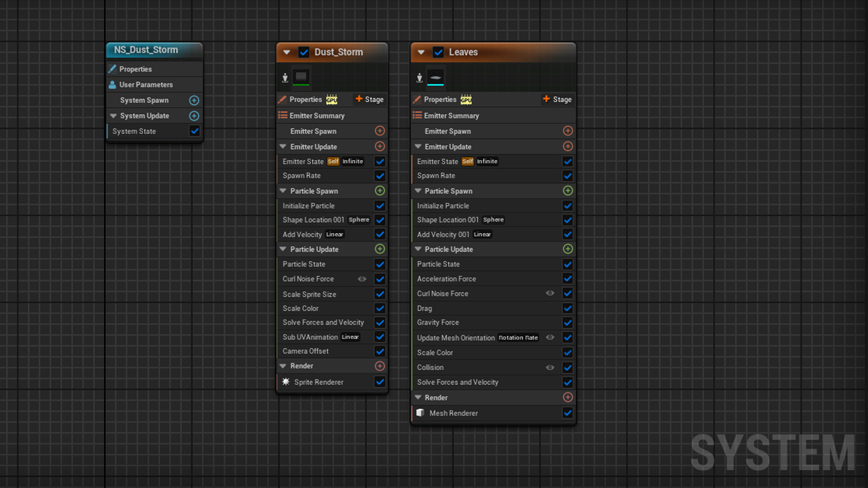Toggle eye on Update Mesh Orientation
Image resolution: width=868 pixels, height=488 pixels.
tap(550, 337)
